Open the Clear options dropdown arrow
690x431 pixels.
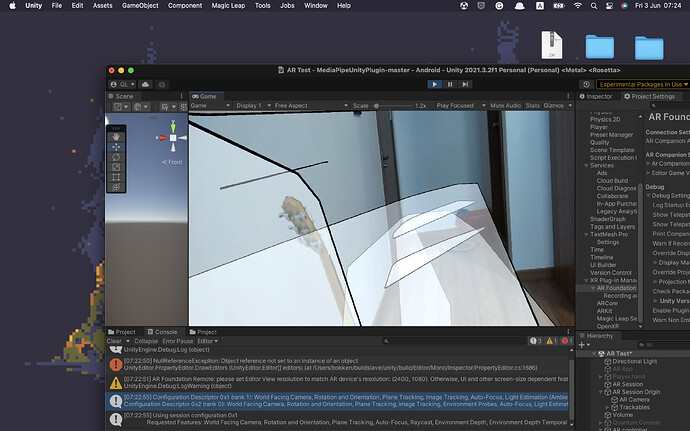[128, 341]
